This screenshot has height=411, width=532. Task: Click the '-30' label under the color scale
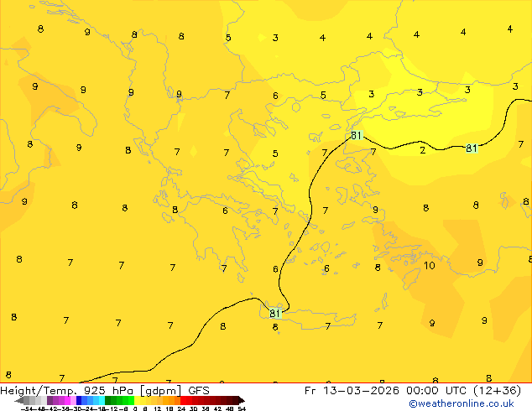pos(76,409)
